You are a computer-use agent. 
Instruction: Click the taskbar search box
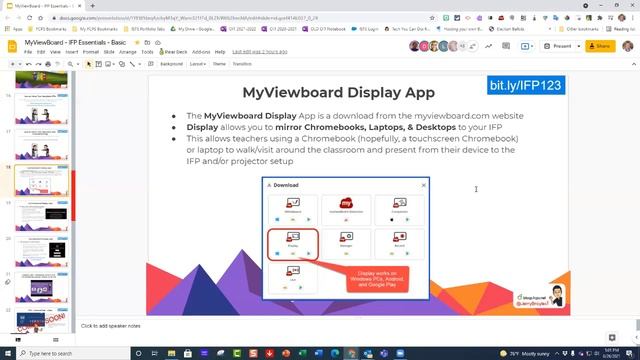pos(73,353)
